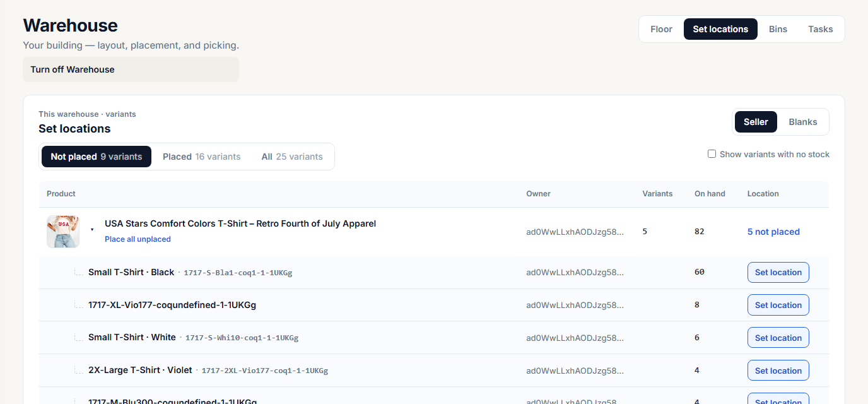Show All 25 variants
The height and width of the screenshot is (404, 868).
point(292,157)
